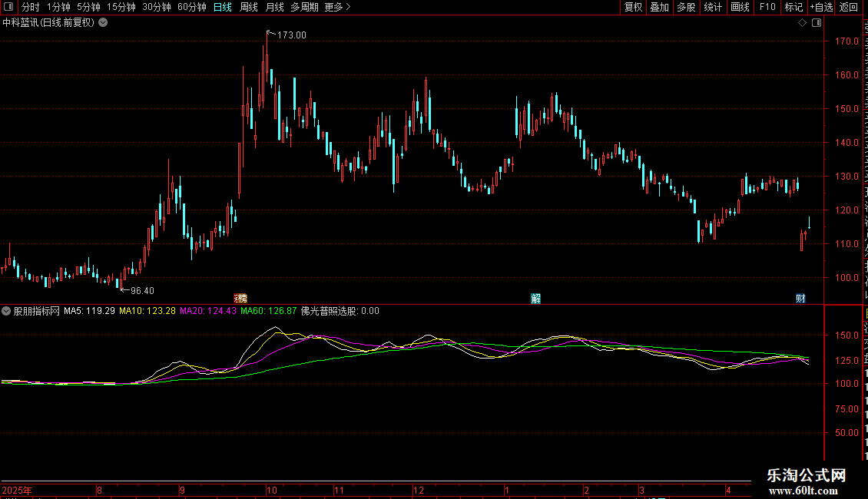Click the 佛光普照选股: 0.00 label
Image resolution: width=868 pixels, height=499 pixels.
pyautogui.click(x=340, y=311)
